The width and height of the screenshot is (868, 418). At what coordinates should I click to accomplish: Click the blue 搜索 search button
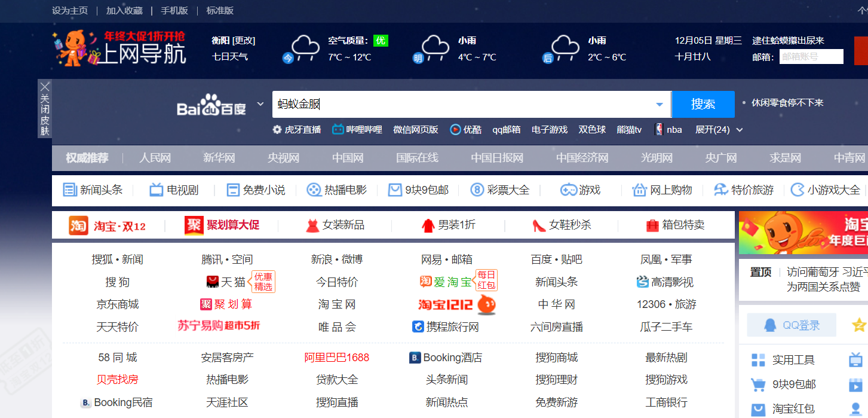703,104
